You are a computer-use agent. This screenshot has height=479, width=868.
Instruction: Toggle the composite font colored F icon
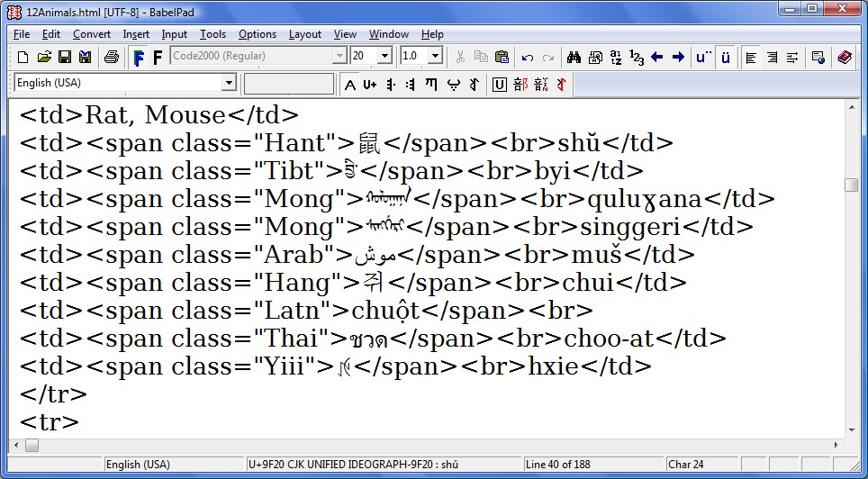pos(139,57)
